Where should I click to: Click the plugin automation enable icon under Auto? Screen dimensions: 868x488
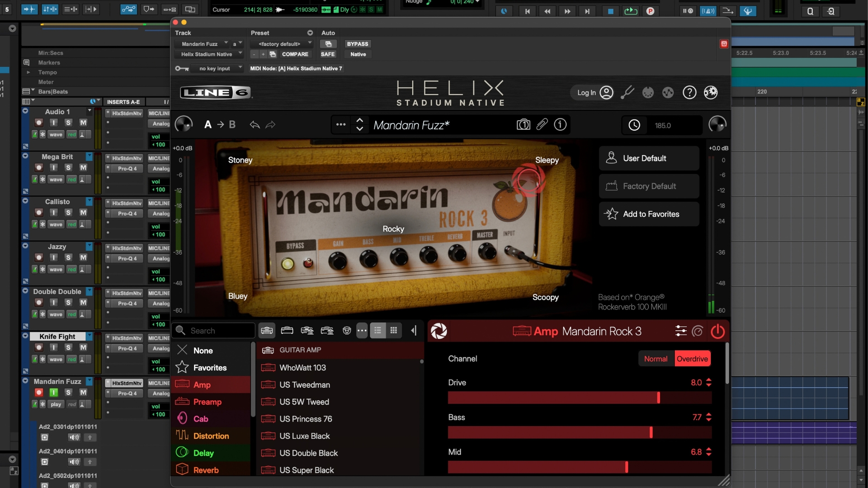coord(328,44)
